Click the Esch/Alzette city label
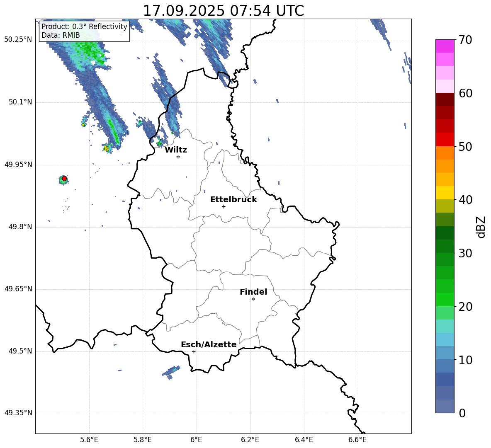Viewport: 491px width, 448px height. pyautogui.click(x=209, y=344)
